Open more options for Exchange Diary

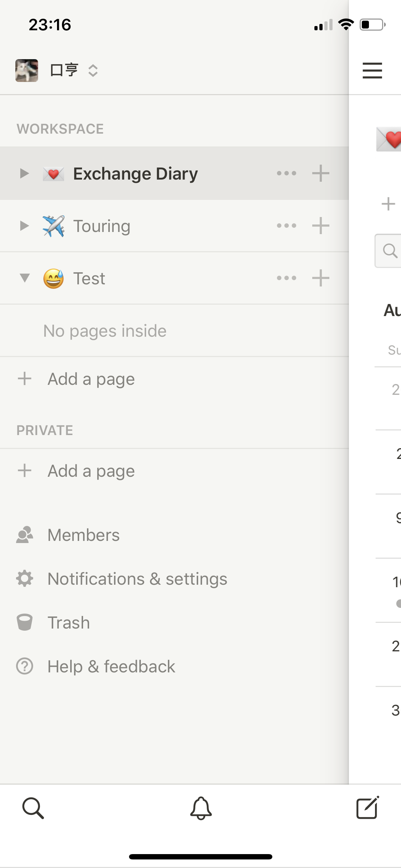(x=287, y=174)
